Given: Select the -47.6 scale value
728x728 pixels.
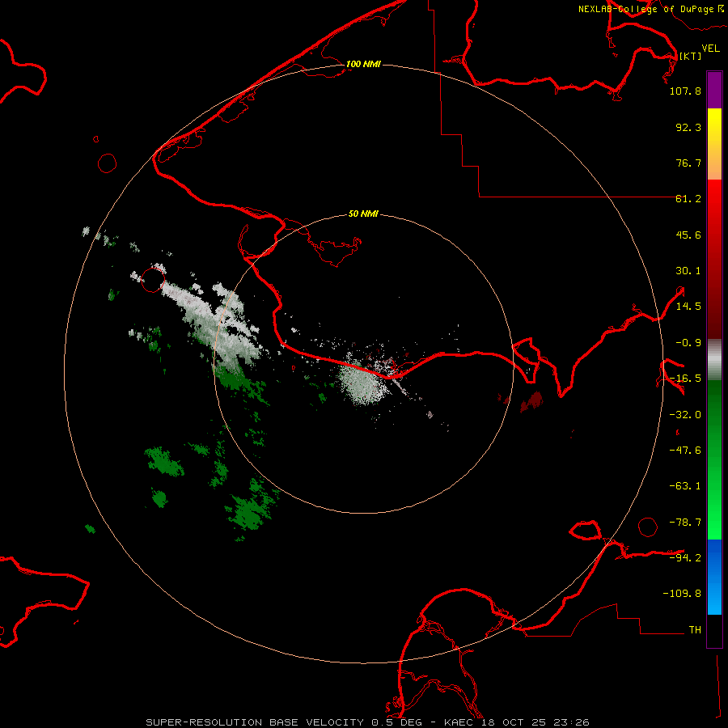Looking at the screenshot, I should pyautogui.click(x=685, y=451).
